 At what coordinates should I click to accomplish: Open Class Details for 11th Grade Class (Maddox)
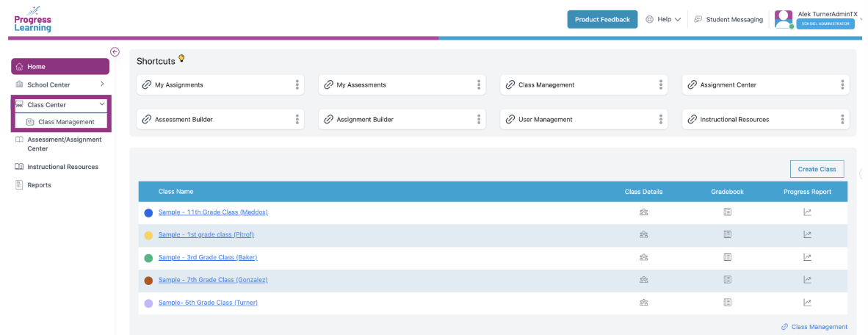[x=643, y=212]
